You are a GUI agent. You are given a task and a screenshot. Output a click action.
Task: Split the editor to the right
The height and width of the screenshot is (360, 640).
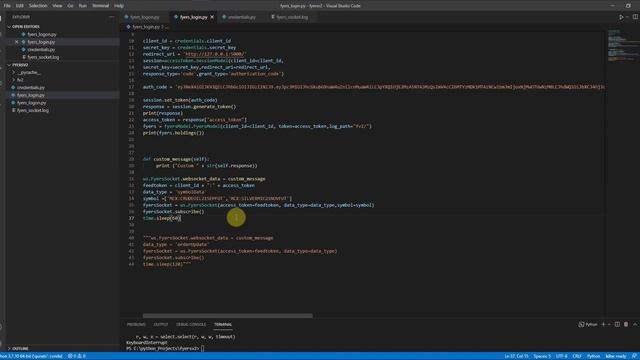tap(635, 17)
